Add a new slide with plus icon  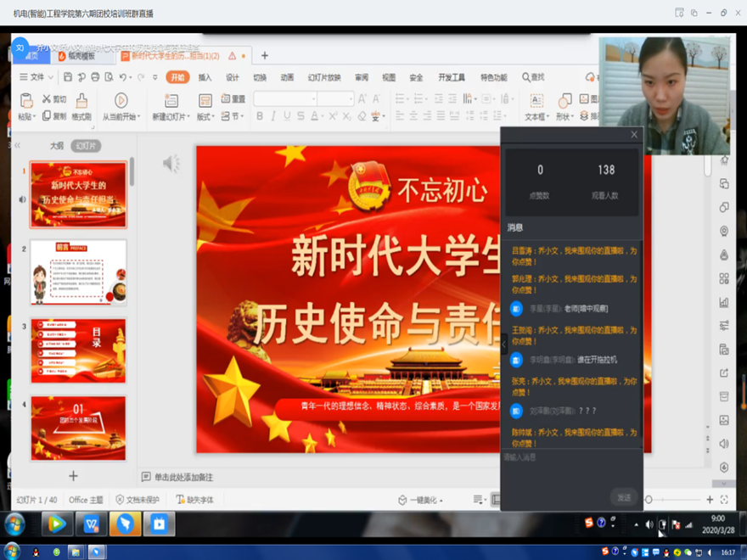point(73,476)
